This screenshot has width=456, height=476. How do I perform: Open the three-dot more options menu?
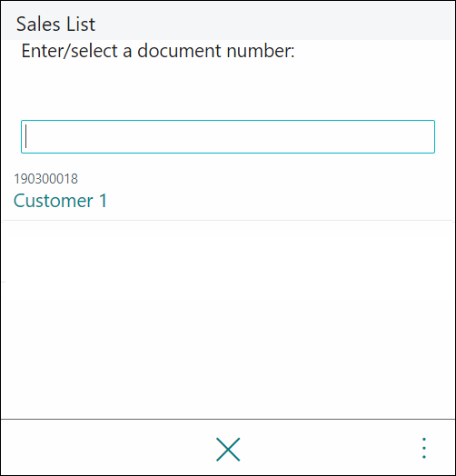(x=424, y=448)
